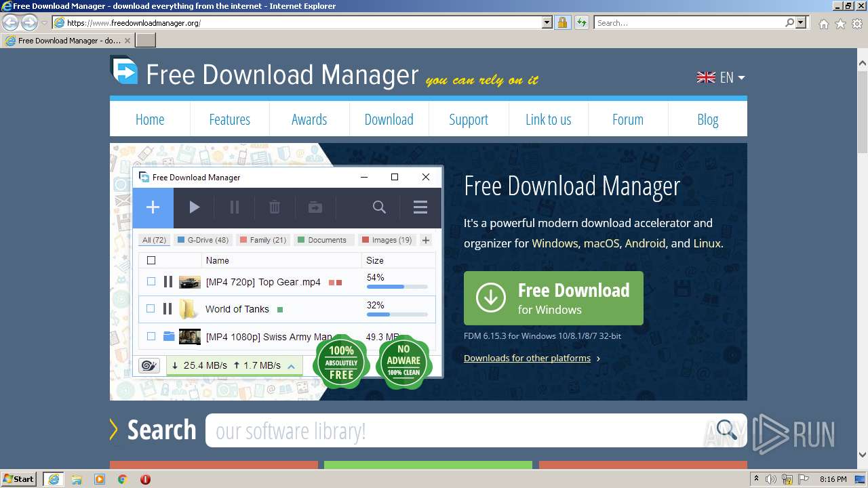Open the Awards menu item
The height and width of the screenshot is (488, 868).
[x=309, y=119]
